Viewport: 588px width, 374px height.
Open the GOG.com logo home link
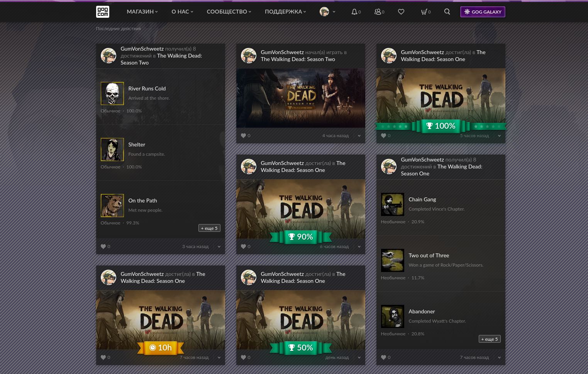103,12
